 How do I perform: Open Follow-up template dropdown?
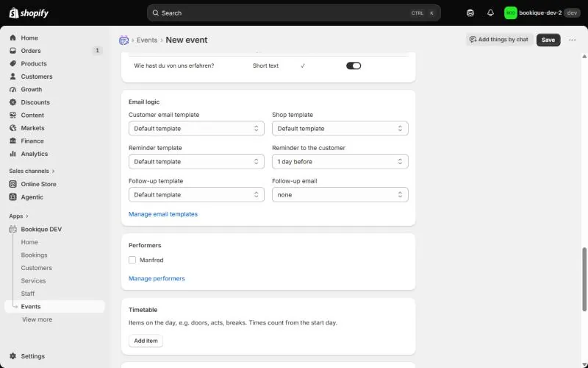196,194
